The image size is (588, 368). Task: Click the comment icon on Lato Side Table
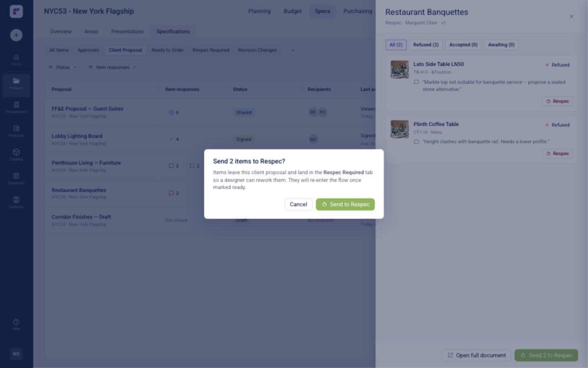416,82
